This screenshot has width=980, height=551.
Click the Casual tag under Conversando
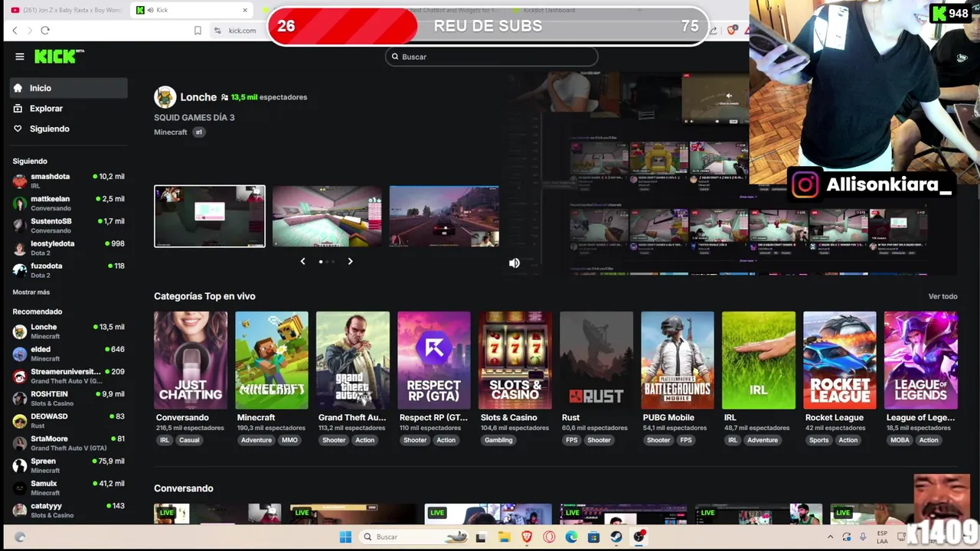[189, 440]
